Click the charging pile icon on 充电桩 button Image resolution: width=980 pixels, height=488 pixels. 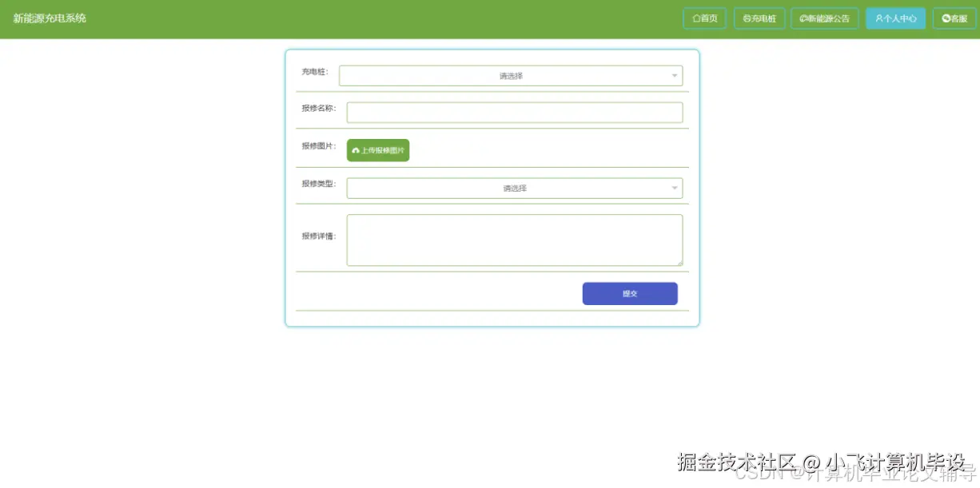tap(747, 18)
